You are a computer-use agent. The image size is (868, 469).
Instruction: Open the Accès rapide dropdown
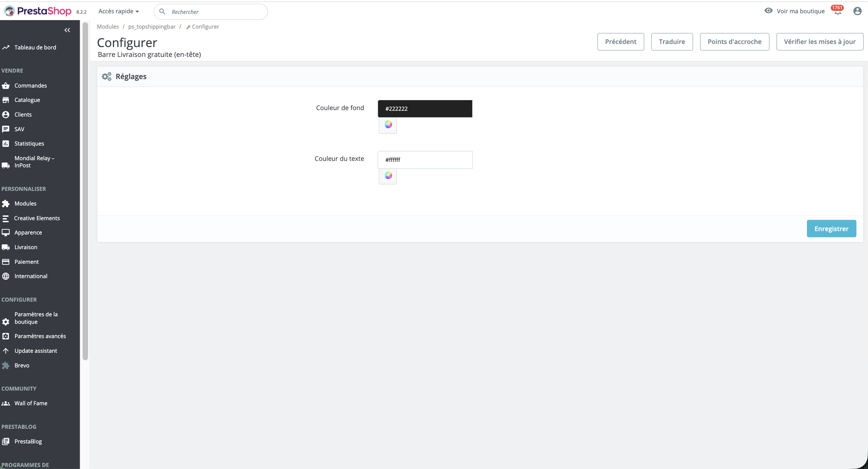118,11
